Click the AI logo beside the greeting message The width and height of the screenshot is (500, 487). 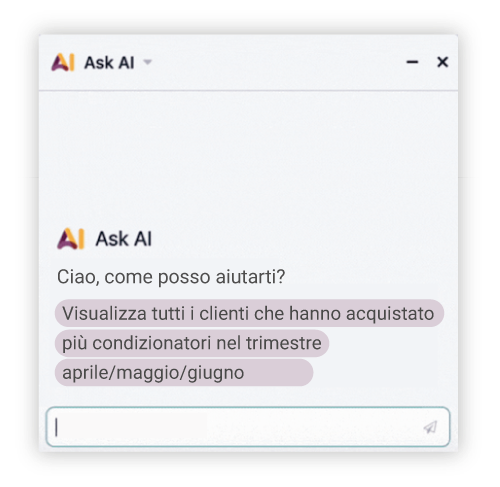[x=71, y=239]
